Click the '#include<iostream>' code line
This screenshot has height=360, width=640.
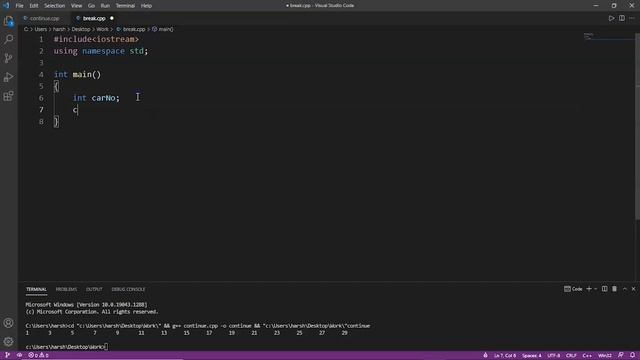[96, 39]
